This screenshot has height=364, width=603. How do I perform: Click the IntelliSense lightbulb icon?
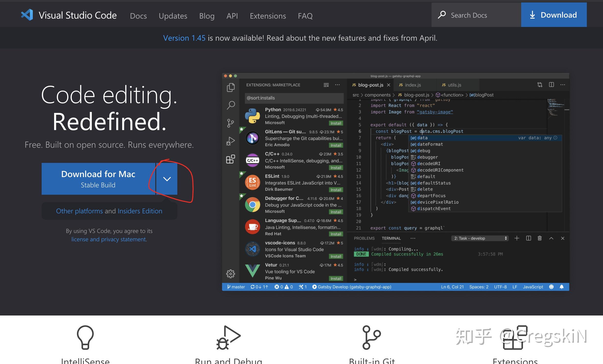click(85, 337)
